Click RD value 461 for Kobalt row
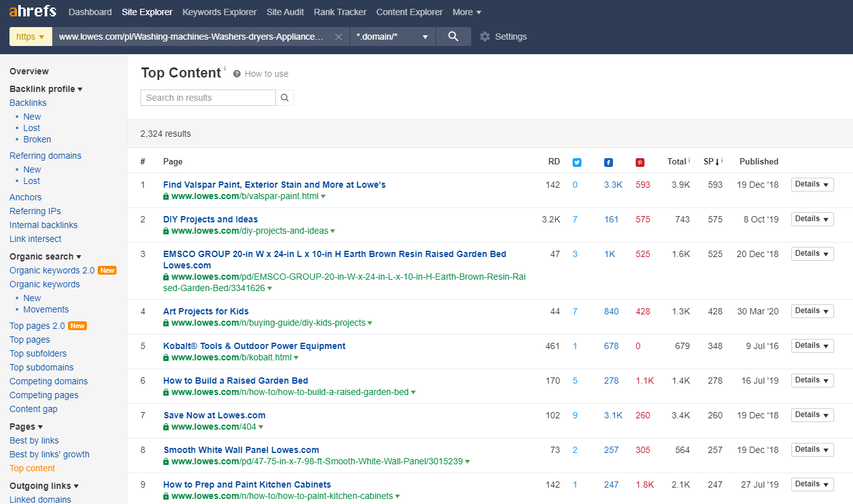The height and width of the screenshot is (504, 853). point(552,346)
